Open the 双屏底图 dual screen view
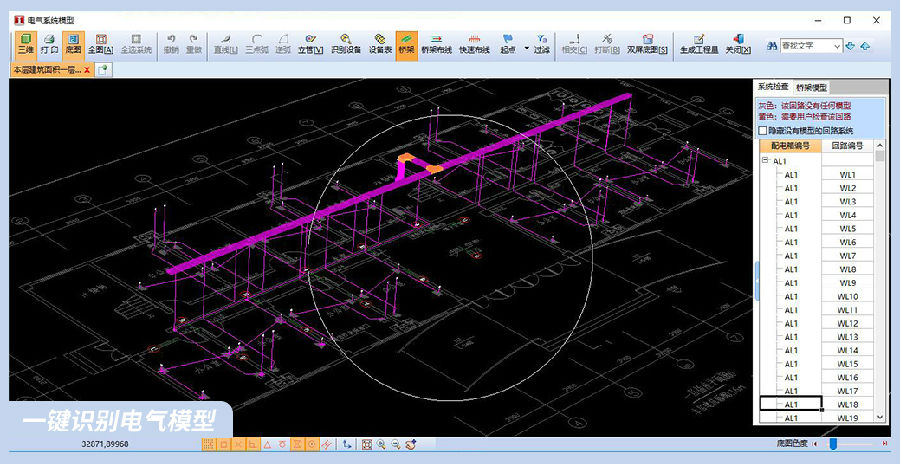 tap(647, 44)
